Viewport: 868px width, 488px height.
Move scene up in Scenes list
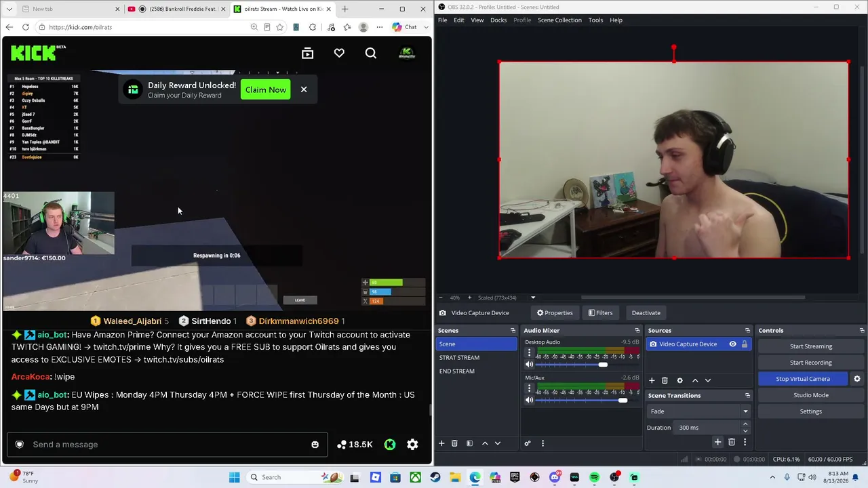click(485, 443)
